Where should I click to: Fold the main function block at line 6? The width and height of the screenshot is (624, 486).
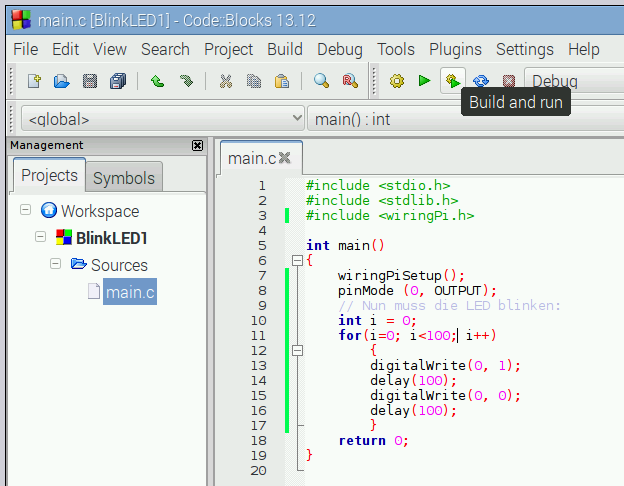(297, 261)
